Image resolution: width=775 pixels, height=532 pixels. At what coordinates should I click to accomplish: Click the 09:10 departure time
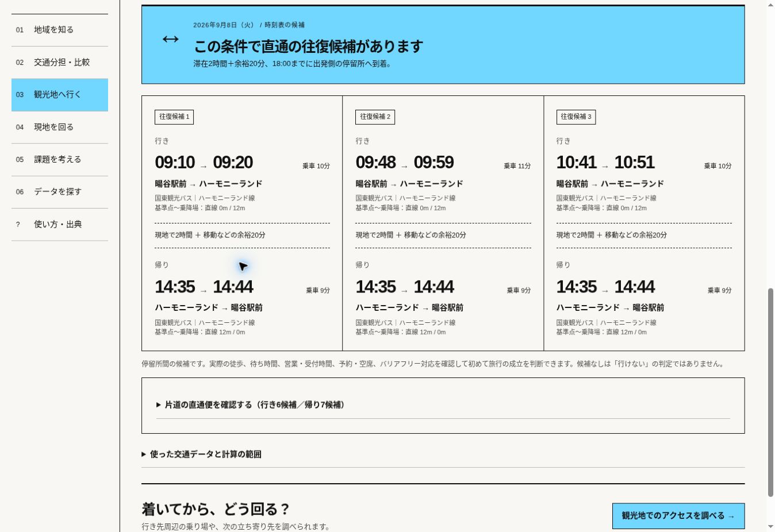(x=175, y=163)
